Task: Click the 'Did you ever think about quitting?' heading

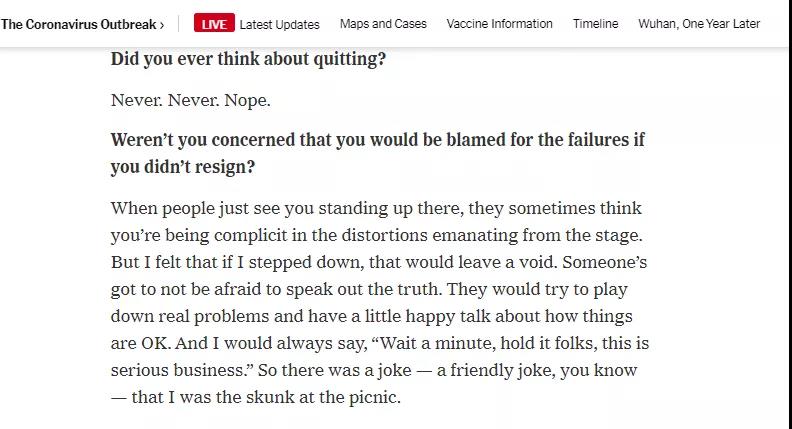Action: click(248, 59)
